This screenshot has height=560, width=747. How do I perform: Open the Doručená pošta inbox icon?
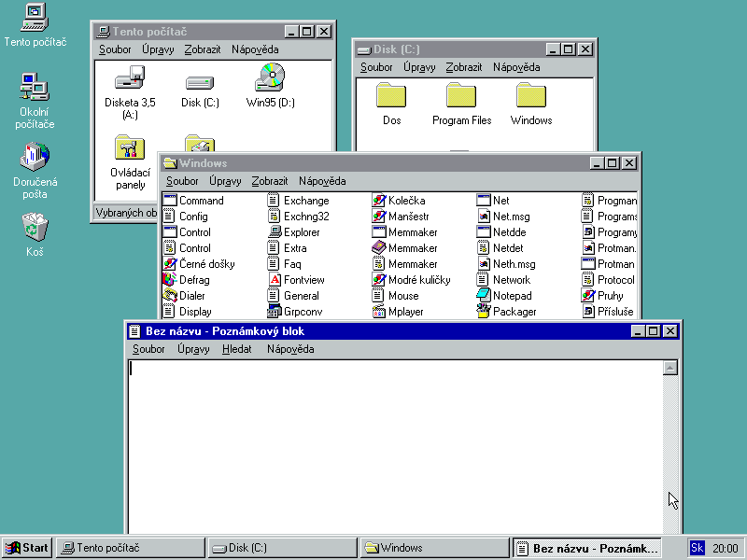pyautogui.click(x=35, y=157)
